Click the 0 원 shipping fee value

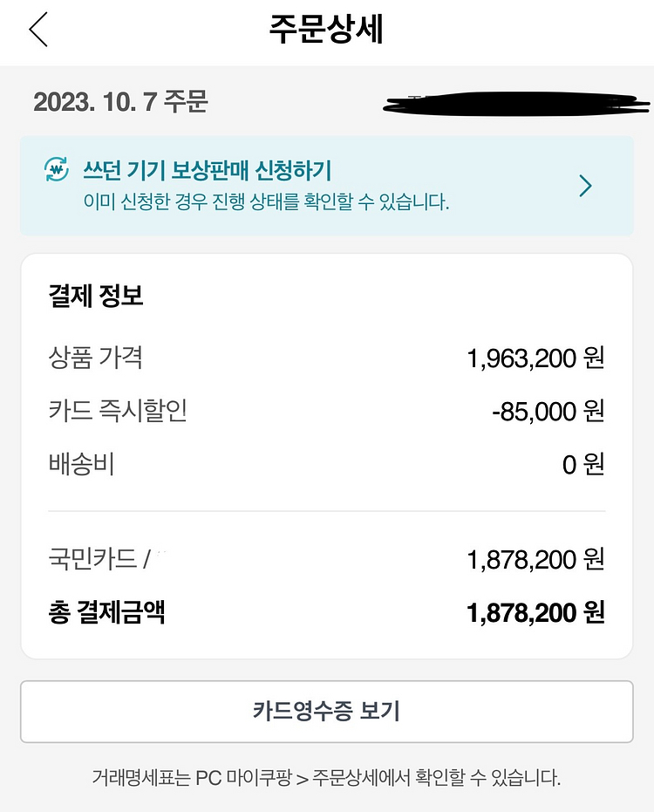582,465
